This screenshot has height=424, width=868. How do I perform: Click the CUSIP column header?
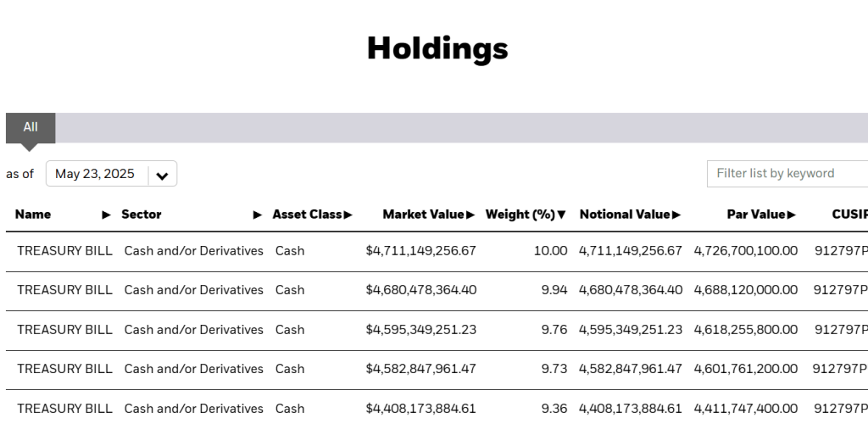click(x=849, y=215)
